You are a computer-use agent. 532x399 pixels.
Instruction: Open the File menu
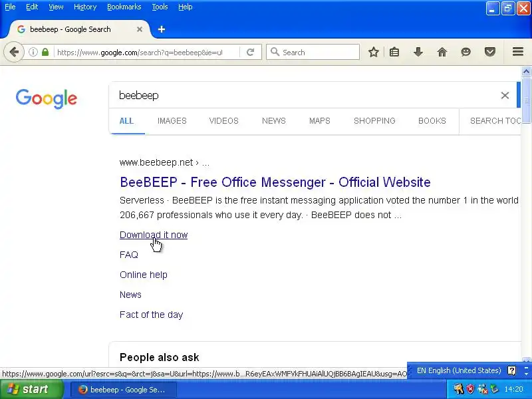tap(10, 7)
